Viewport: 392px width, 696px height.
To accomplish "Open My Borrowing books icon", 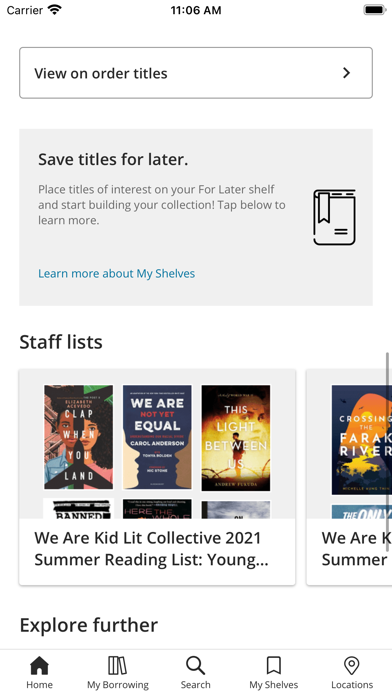I will pyautogui.click(x=118, y=665).
